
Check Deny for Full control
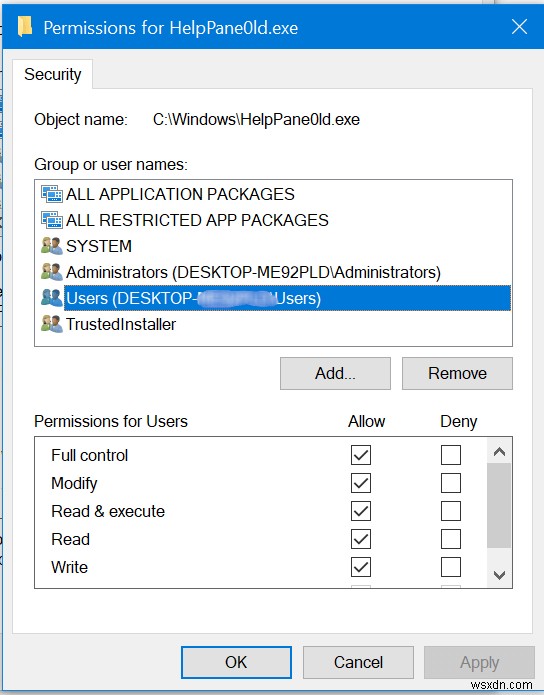click(x=451, y=455)
